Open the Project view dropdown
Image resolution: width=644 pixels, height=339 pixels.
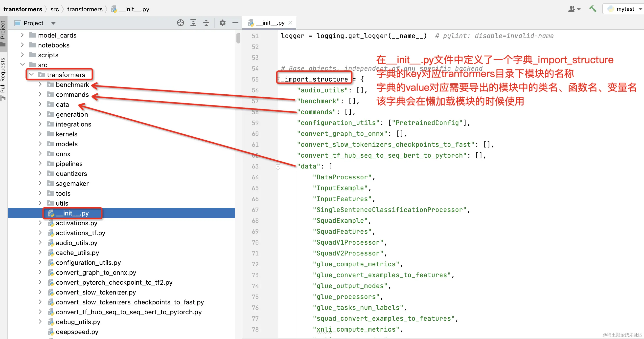[x=53, y=23]
